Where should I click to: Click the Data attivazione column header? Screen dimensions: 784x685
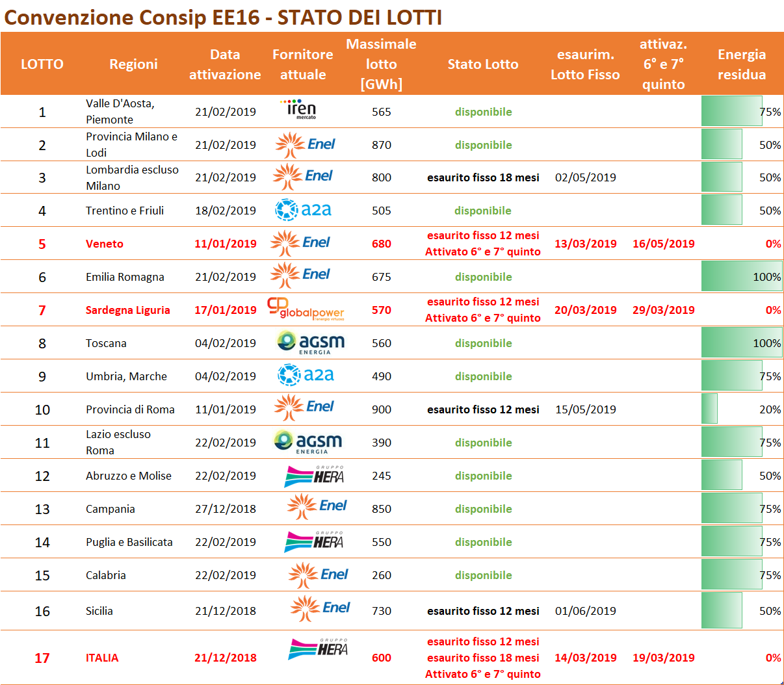[225, 64]
